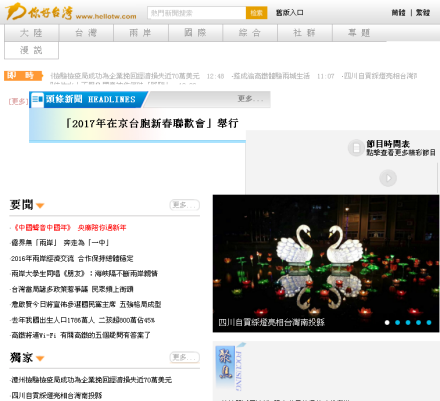Screen dimensions: 440x401
Task: Open the 你好台湾 hellotw.com logo
Action: [71, 12]
